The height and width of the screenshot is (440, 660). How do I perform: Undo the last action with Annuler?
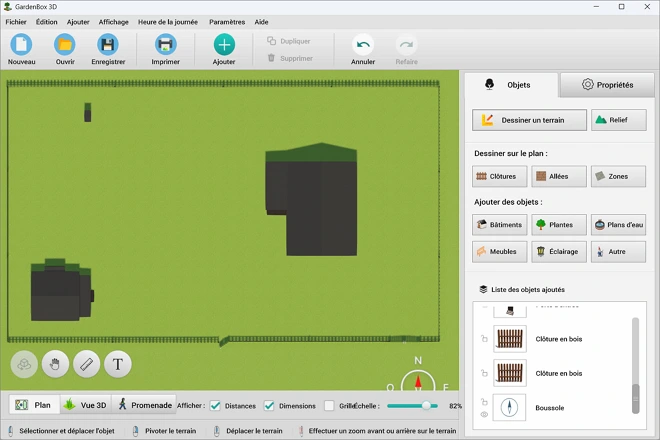pos(363,45)
